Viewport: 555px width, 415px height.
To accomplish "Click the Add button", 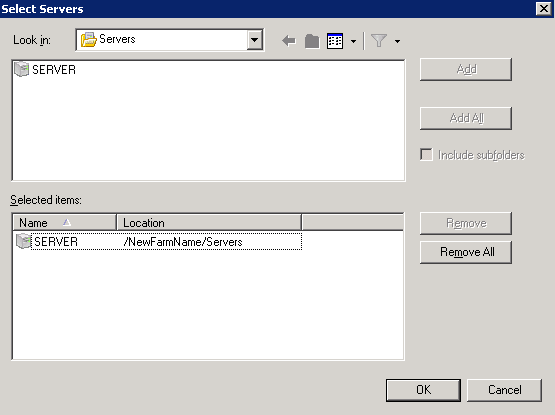I will [x=466, y=69].
